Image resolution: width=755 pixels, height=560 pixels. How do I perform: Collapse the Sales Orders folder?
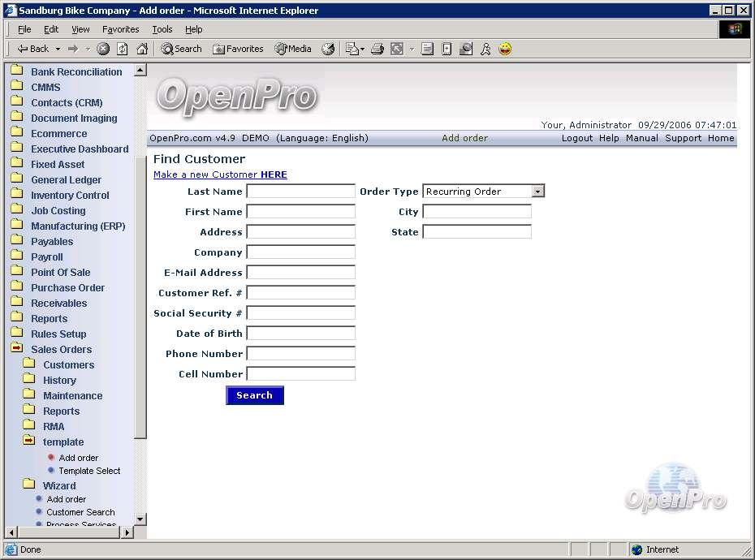[16, 349]
